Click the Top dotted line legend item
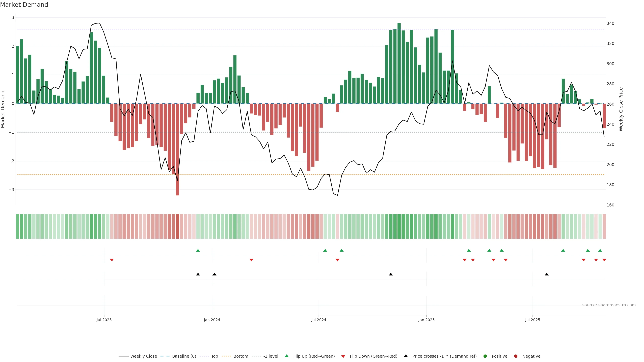644x362 pixels. pyautogui.click(x=214, y=356)
